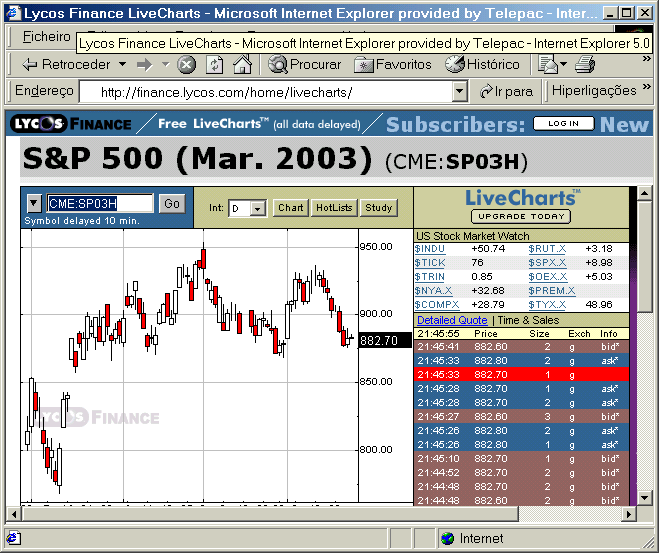Open the $TYX.X quote link
Screen dimensions: 659x553
547,305
